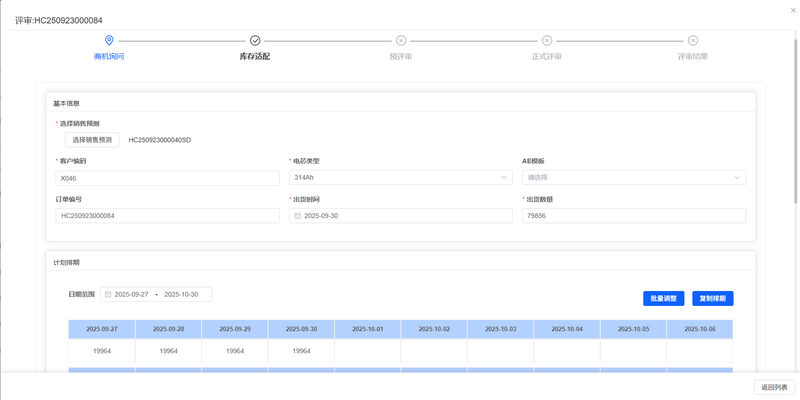Expand the 电芯类型 dropdown showing 314Ah
The image size is (800, 400).
pos(400,178)
